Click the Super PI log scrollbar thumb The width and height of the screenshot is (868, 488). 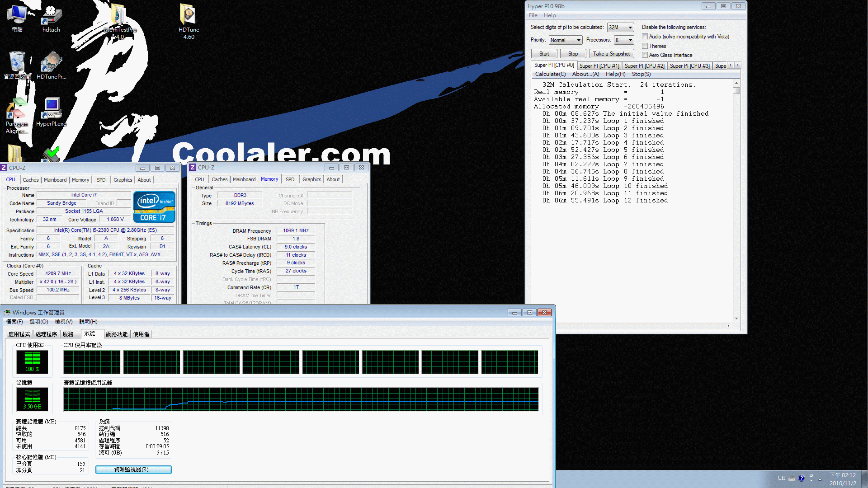click(x=736, y=91)
